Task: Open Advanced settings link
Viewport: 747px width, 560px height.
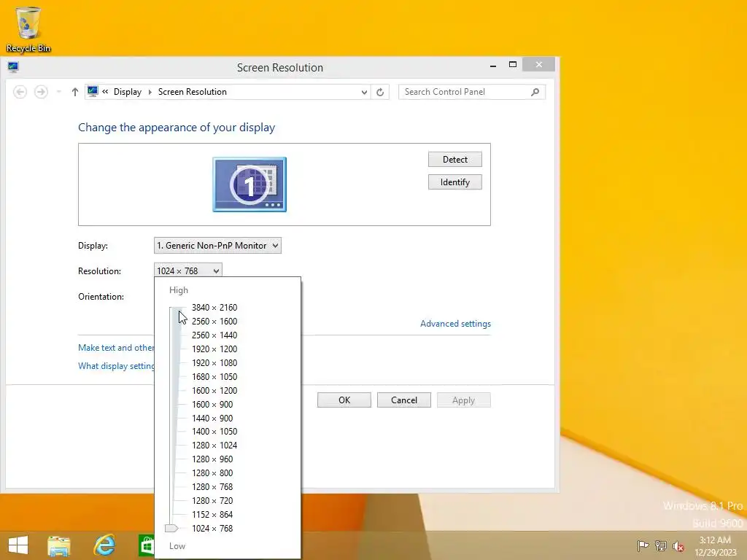Action: pyautogui.click(x=455, y=324)
